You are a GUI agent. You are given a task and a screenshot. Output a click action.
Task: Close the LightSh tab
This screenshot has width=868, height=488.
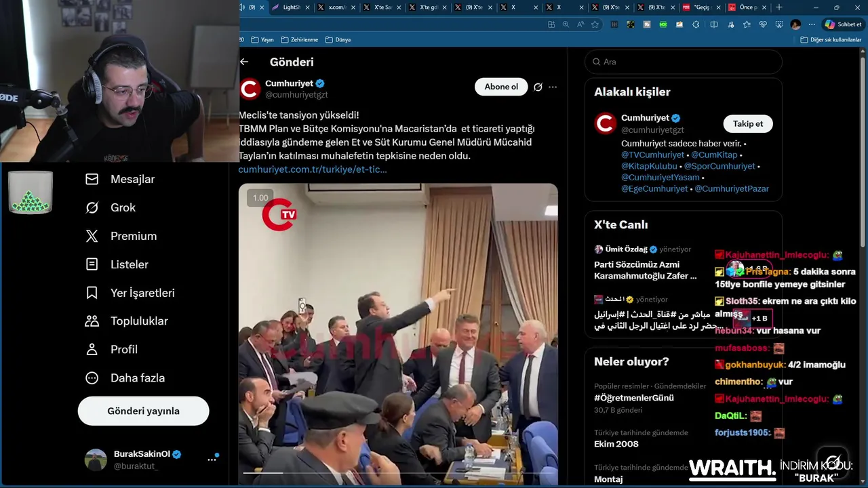[x=308, y=7]
